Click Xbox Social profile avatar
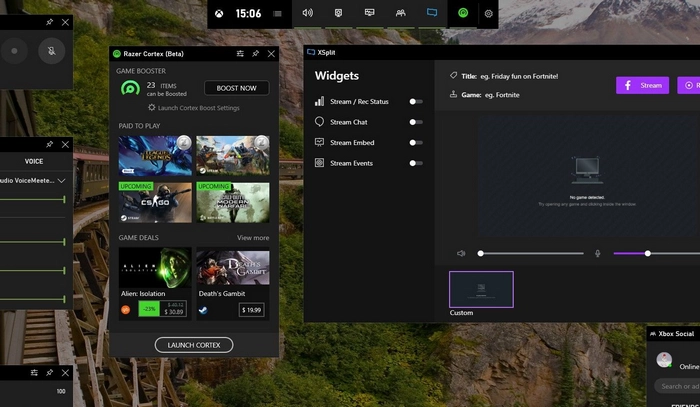This screenshot has width=700, height=407. tap(664, 360)
